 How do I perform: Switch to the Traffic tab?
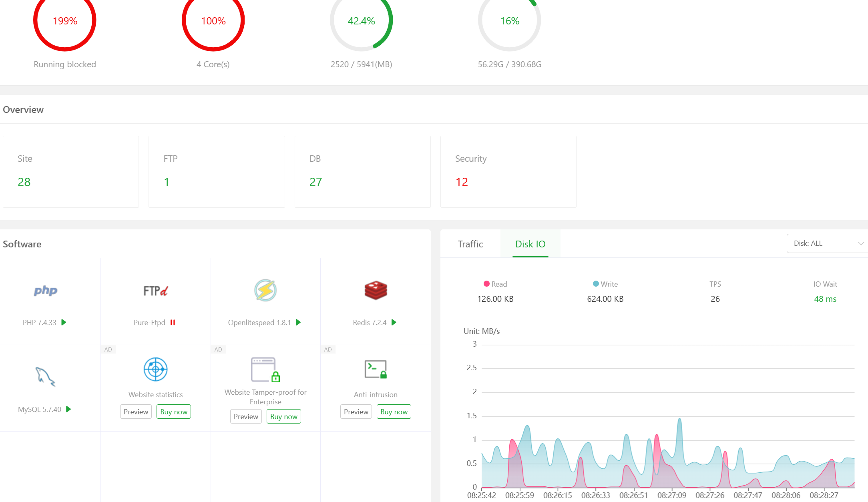(x=470, y=244)
